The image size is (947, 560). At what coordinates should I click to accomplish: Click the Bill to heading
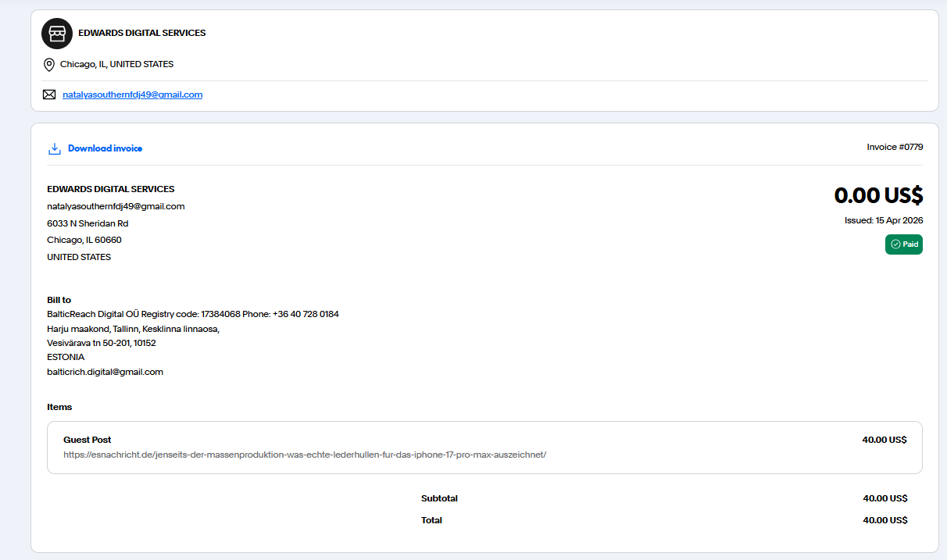pos(59,300)
